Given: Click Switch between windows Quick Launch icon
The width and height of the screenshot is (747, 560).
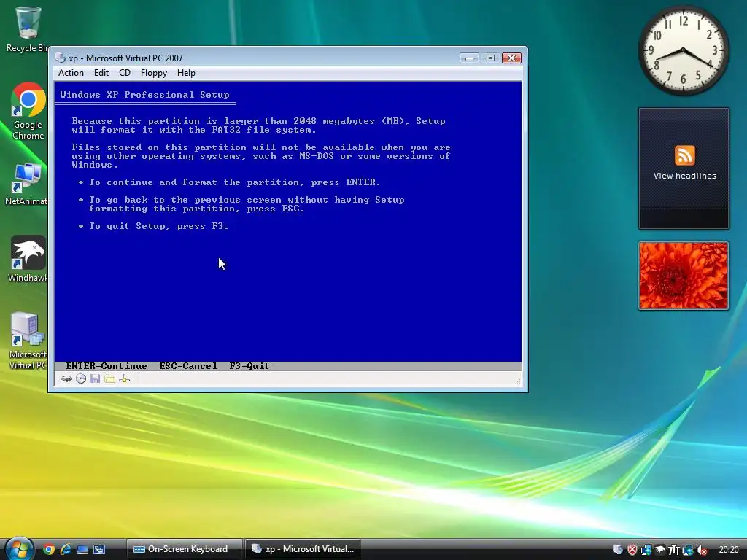Looking at the screenshot, I should tap(99, 550).
